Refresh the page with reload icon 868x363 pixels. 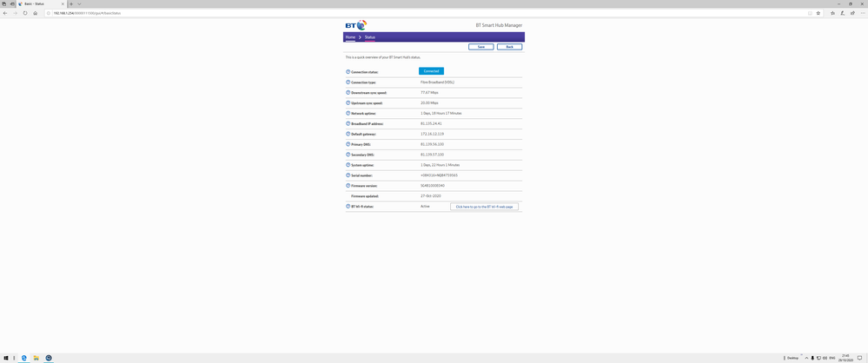(x=25, y=13)
